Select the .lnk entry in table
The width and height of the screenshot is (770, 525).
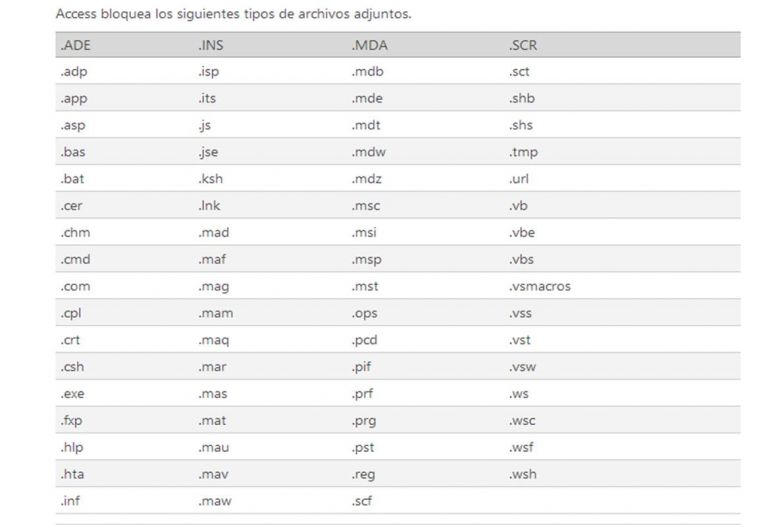coord(209,206)
